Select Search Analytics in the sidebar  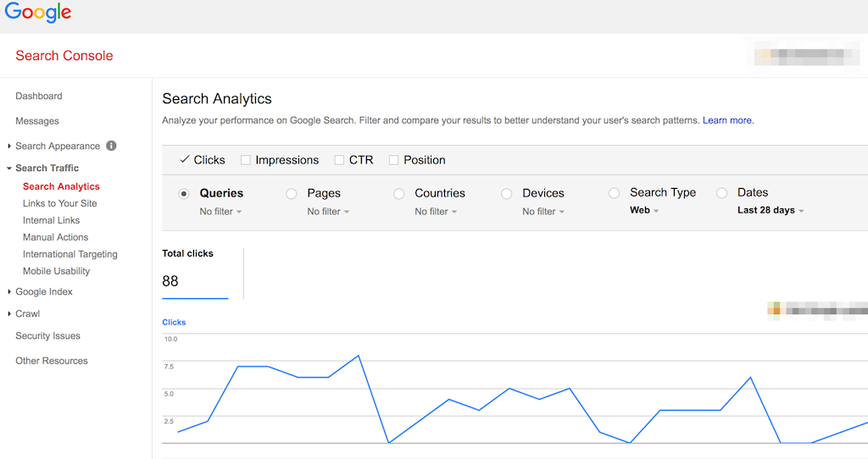click(x=61, y=186)
